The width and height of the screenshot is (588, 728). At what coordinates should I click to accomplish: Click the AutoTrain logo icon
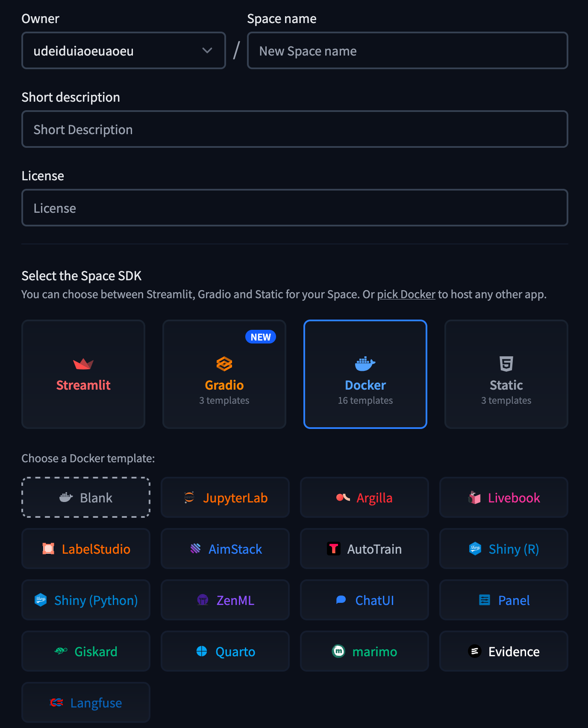(334, 549)
